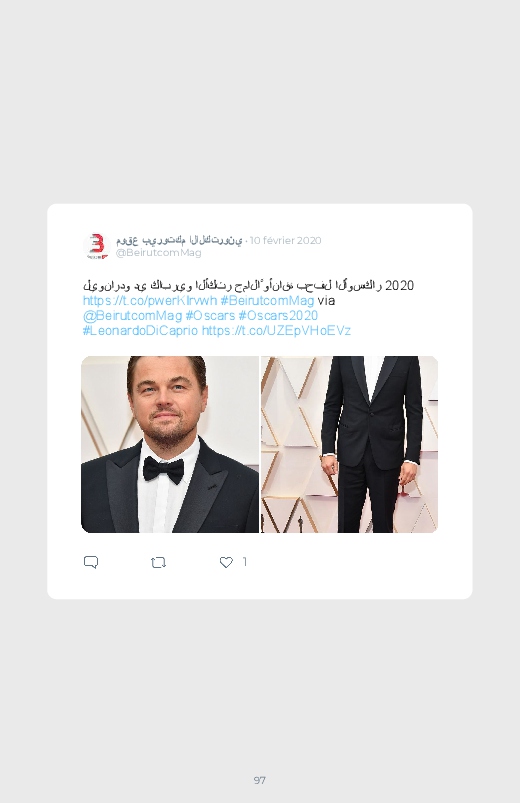Screen dimensions: 520x803
Task: Open the right full-body suit photo
Action: coord(349,445)
